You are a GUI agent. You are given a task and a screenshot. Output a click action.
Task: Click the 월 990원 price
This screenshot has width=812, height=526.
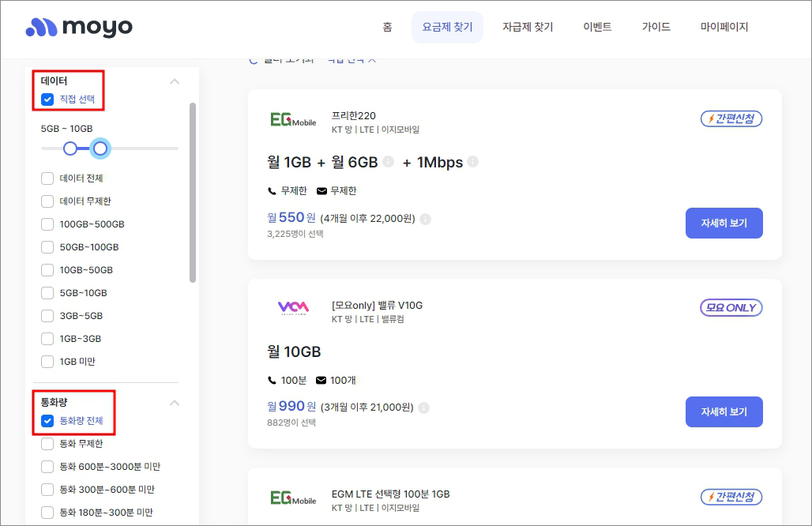(x=291, y=407)
